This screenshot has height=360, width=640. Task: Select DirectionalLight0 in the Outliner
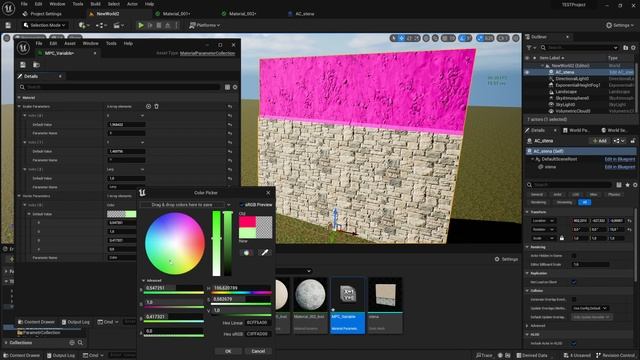572,79
